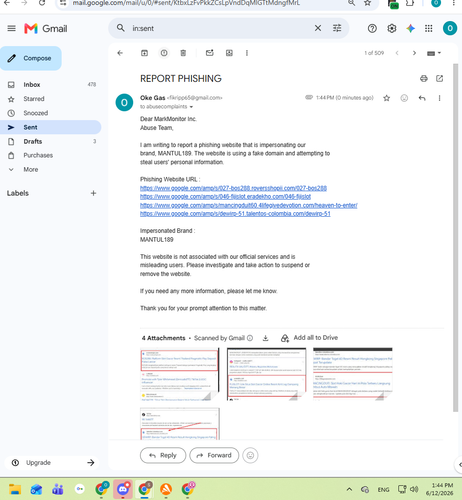Delete this email with trash icon
Screen dimensions: 462x500
click(183, 53)
